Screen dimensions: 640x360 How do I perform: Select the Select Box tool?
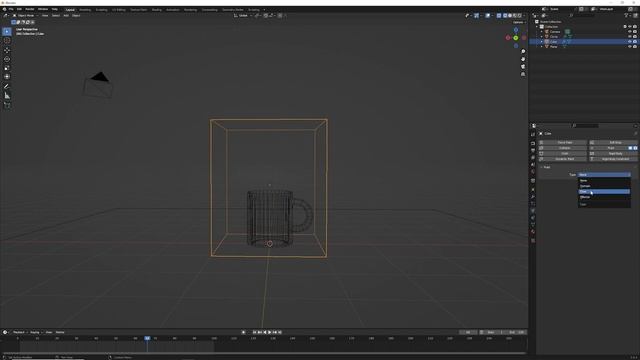7,31
